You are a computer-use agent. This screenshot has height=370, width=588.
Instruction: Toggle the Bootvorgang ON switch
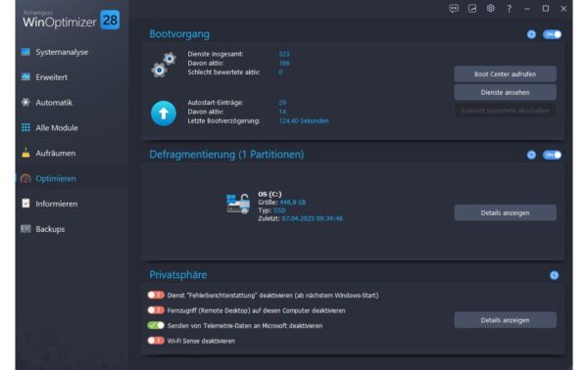pyautogui.click(x=552, y=34)
